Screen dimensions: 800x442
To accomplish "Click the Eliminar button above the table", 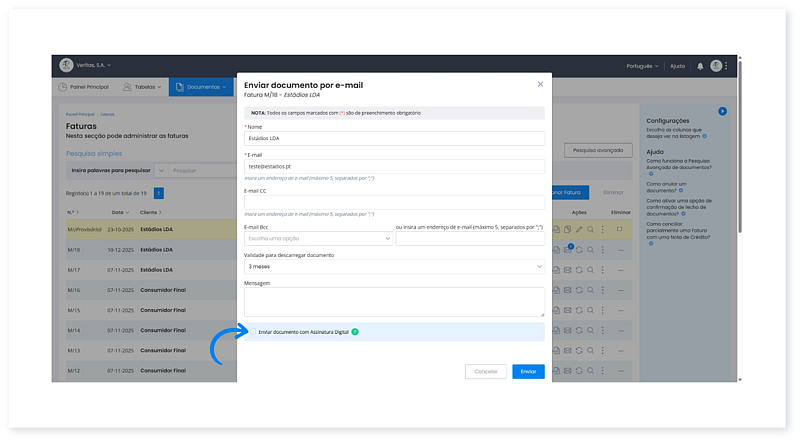I will 613,192.
